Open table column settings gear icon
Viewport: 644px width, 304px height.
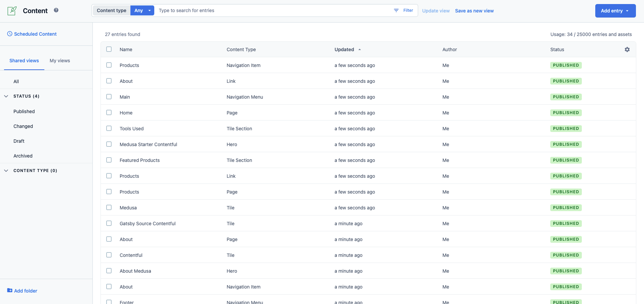pyautogui.click(x=627, y=49)
